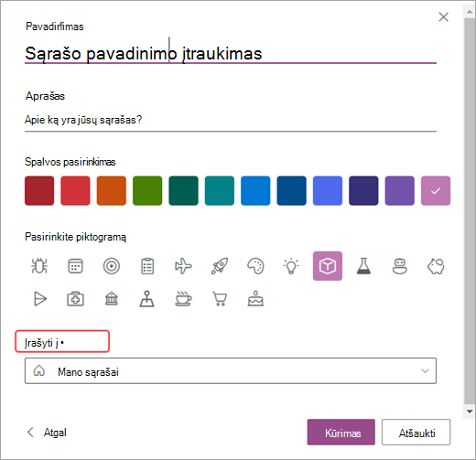The width and height of the screenshot is (476, 460).
Task: Pick the teal color swatch
Action: coord(220,190)
